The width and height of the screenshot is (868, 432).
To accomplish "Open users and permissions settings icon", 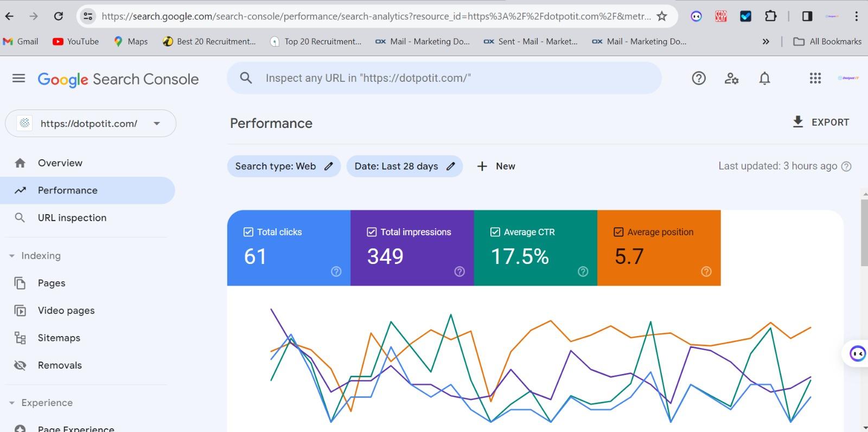I will (x=731, y=79).
